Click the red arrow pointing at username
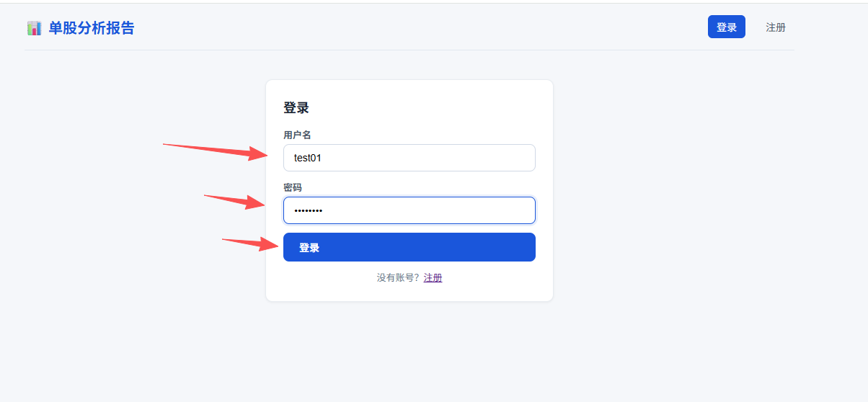Image resolution: width=868 pixels, height=402 pixels. (x=216, y=152)
